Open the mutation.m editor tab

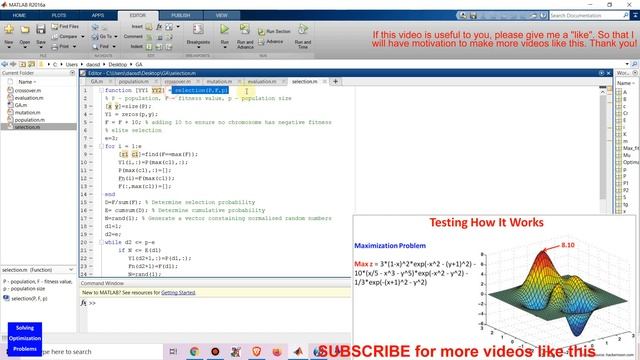(x=219, y=82)
